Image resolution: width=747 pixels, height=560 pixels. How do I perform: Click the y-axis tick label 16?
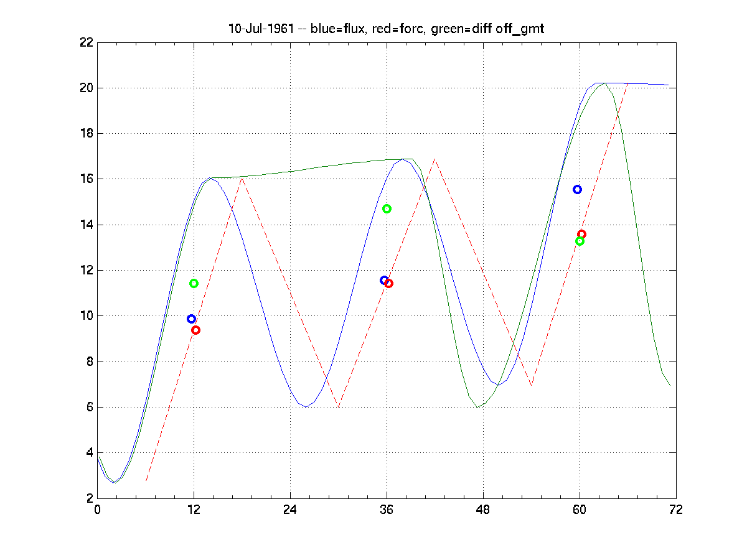86,179
